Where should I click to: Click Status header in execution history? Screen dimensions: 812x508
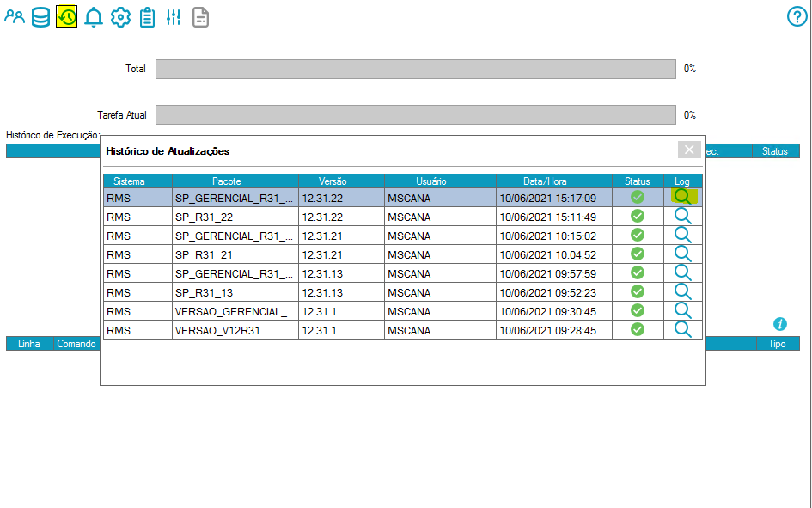coord(775,151)
